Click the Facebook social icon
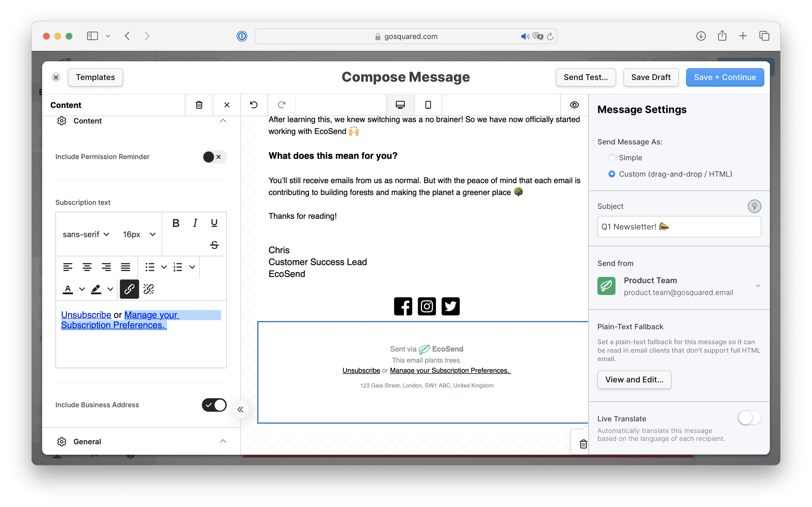This screenshot has width=812, height=507. [403, 306]
